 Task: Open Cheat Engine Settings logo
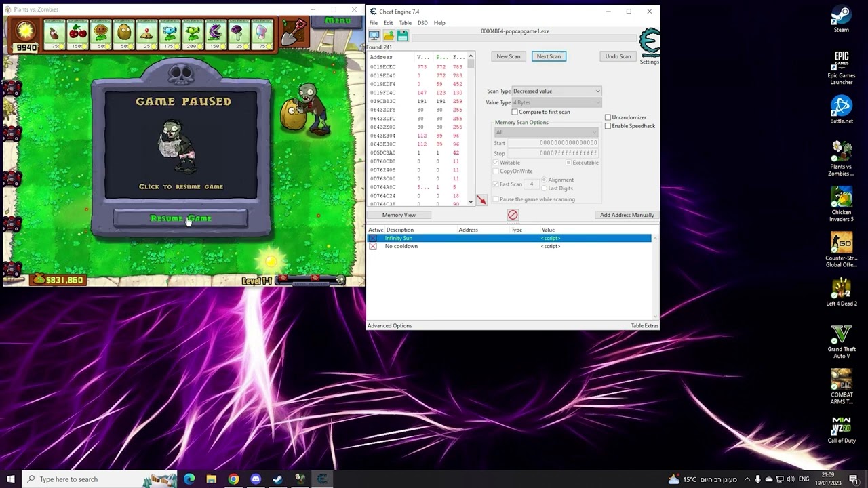tap(649, 46)
